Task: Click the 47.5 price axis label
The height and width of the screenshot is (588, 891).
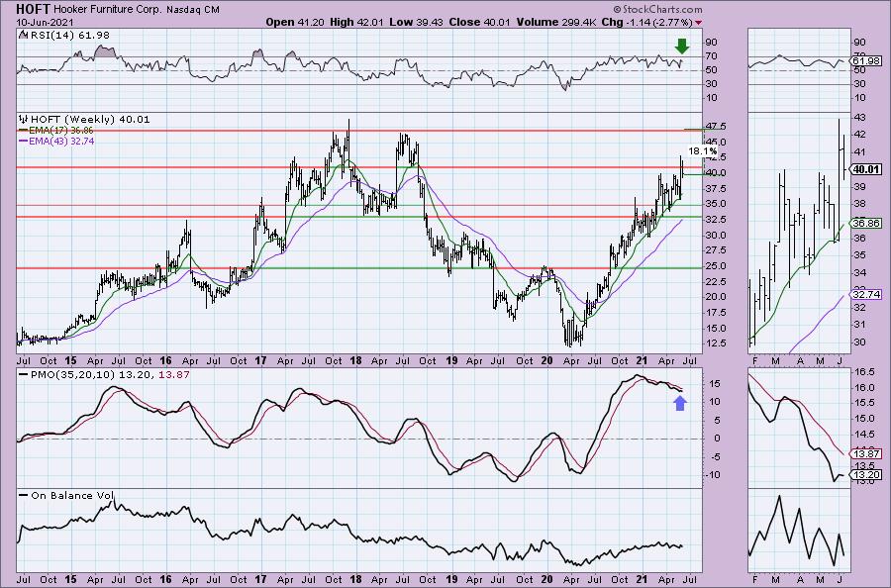Action: (716, 126)
